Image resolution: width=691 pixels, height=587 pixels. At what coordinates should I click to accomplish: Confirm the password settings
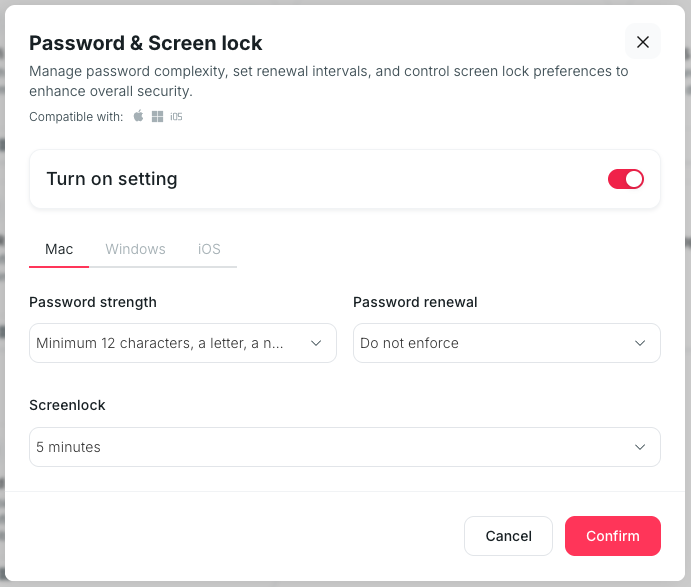click(612, 536)
